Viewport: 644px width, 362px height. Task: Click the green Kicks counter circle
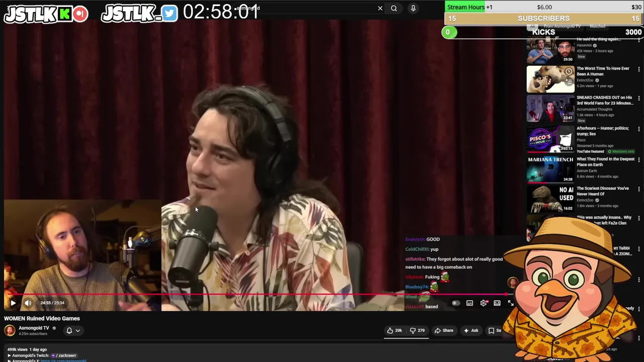pos(448,32)
